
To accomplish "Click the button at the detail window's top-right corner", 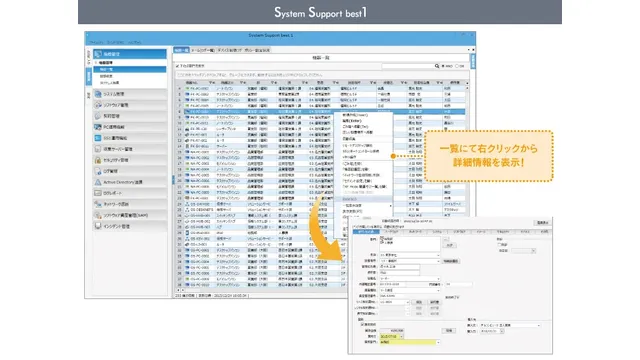I will [x=542, y=222].
